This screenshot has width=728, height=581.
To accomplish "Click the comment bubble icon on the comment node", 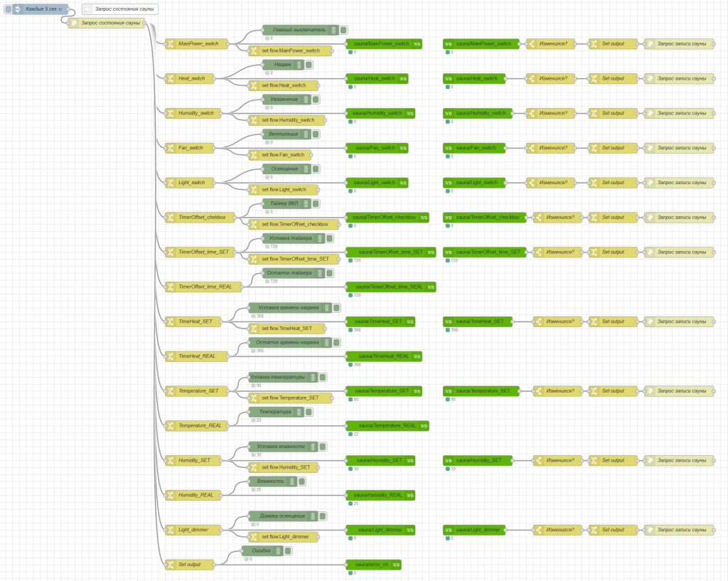I will tap(87, 9).
